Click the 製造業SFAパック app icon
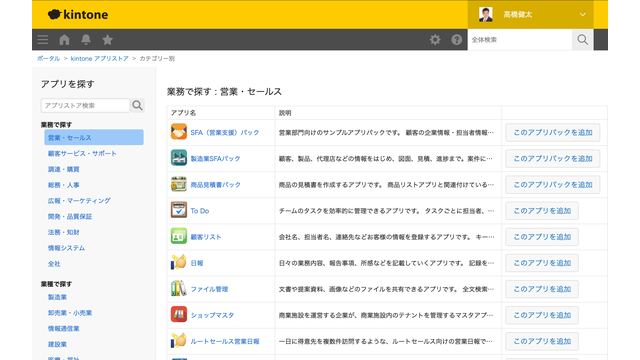640x360 pixels. 179,158
